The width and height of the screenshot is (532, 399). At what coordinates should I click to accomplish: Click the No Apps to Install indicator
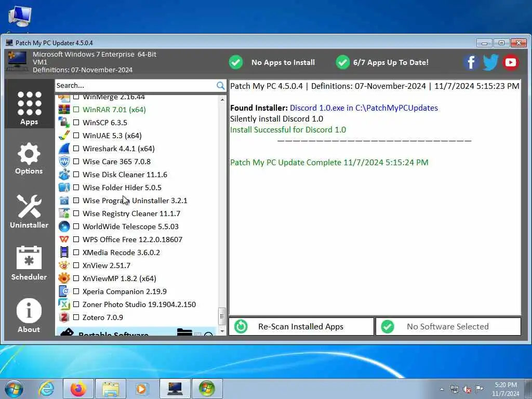(272, 62)
